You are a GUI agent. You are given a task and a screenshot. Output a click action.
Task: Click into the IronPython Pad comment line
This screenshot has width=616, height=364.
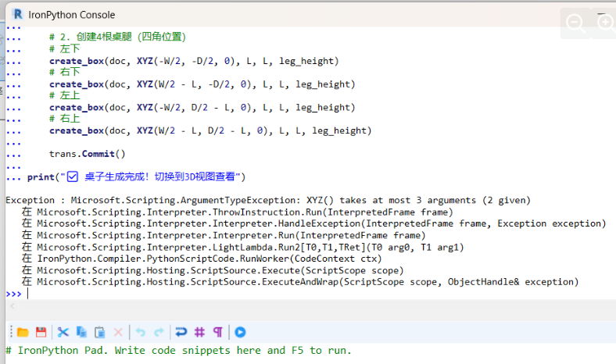tap(179, 350)
